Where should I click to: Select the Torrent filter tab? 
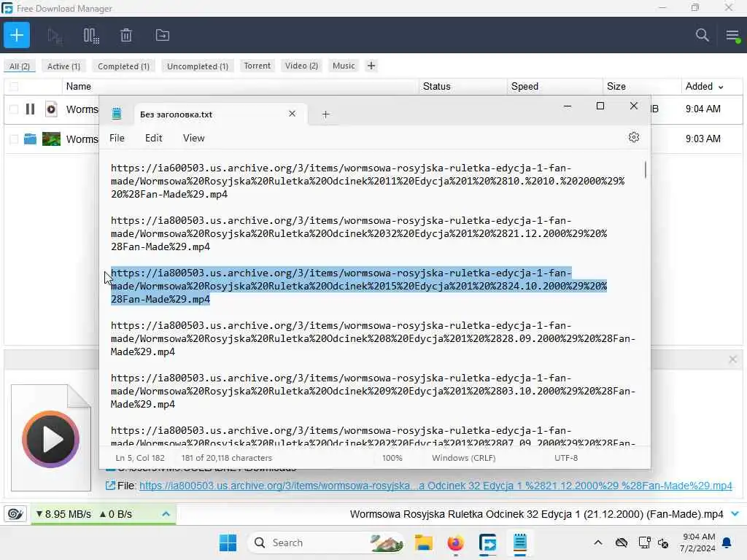[x=258, y=66]
